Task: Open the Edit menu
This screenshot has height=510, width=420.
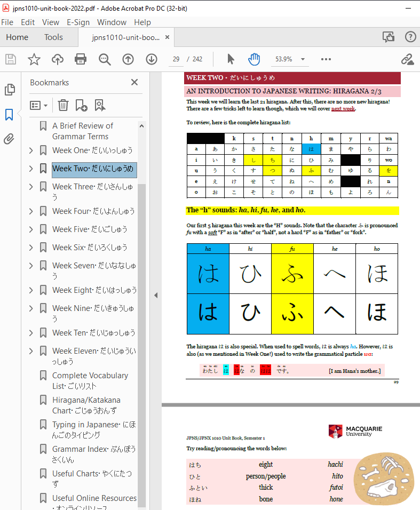Action: (x=28, y=22)
